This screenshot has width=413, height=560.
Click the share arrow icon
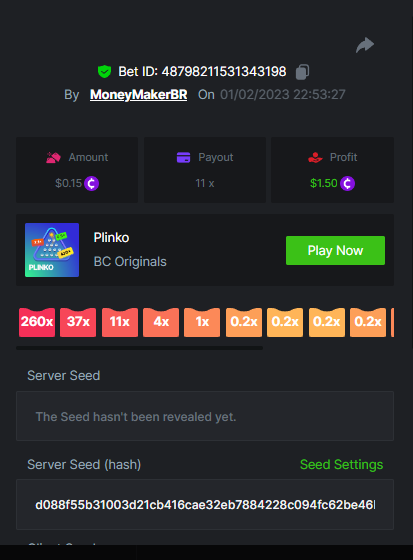(365, 45)
